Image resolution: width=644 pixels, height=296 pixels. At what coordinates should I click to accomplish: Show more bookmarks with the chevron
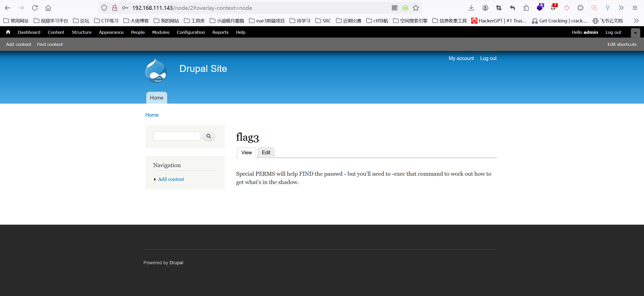636,21
